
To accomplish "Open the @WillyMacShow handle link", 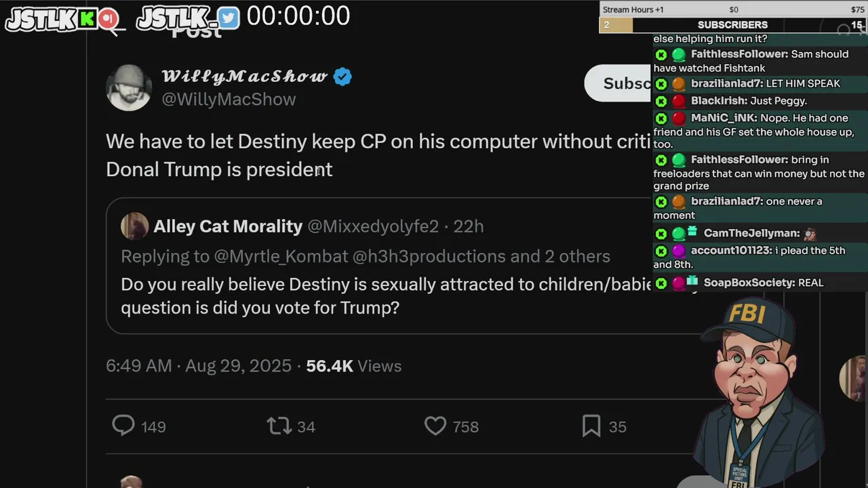I will [229, 99].
